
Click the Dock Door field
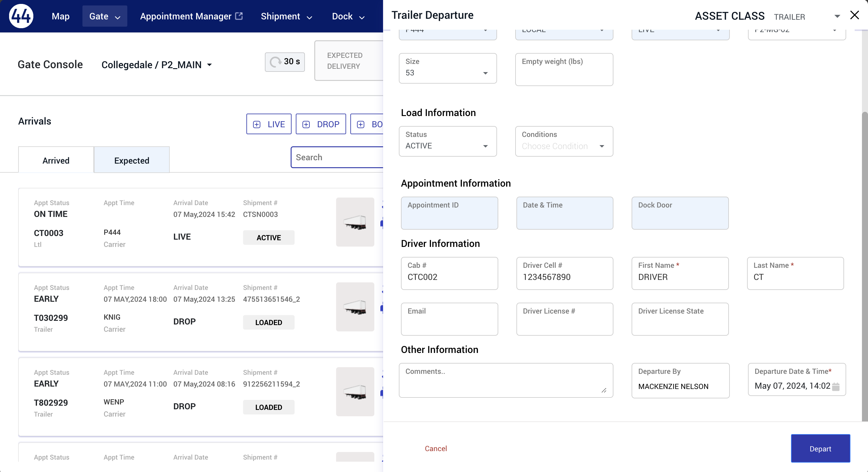click(x=680, y=213)
